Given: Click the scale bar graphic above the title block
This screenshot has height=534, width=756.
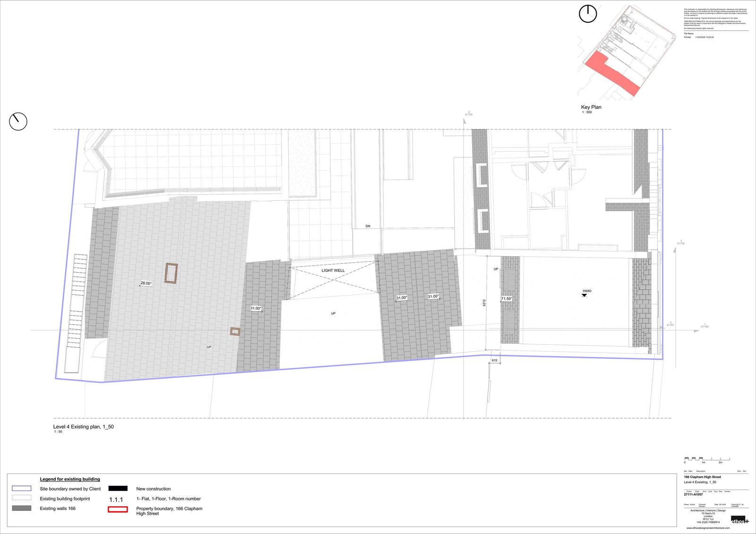Looking at the screenshot, I should pos(706,458).
